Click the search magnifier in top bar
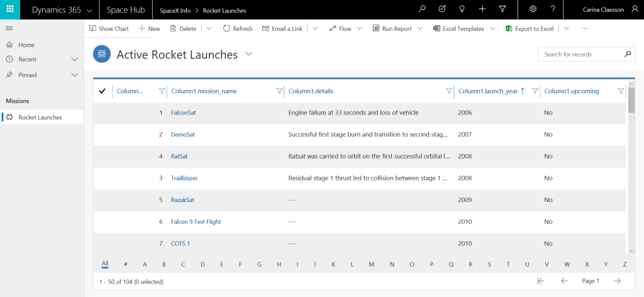Image resolution: width=644 pixels, height=297 pixels. pos(422,9)
